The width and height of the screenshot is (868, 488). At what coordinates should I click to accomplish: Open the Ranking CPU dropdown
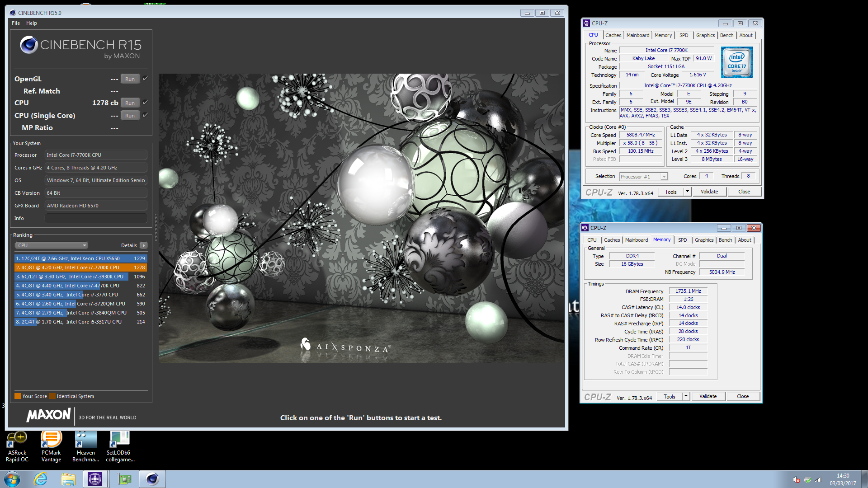52,245
